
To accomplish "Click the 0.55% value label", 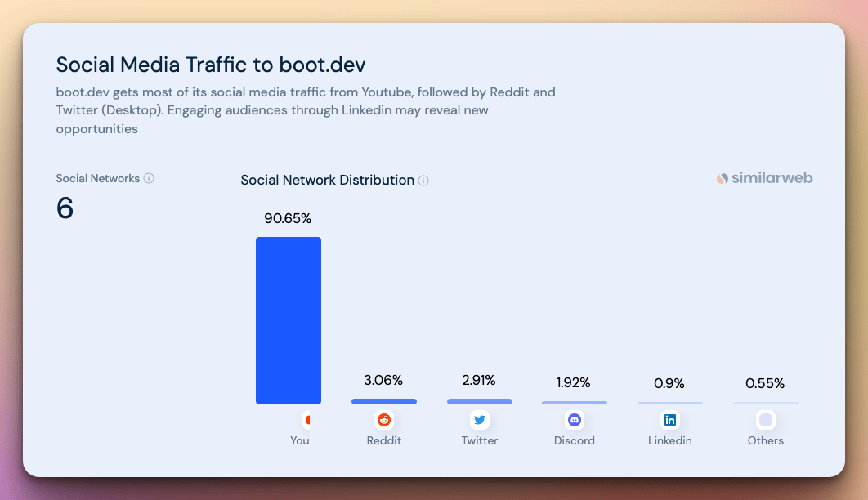I will click(x=765, y=383).
